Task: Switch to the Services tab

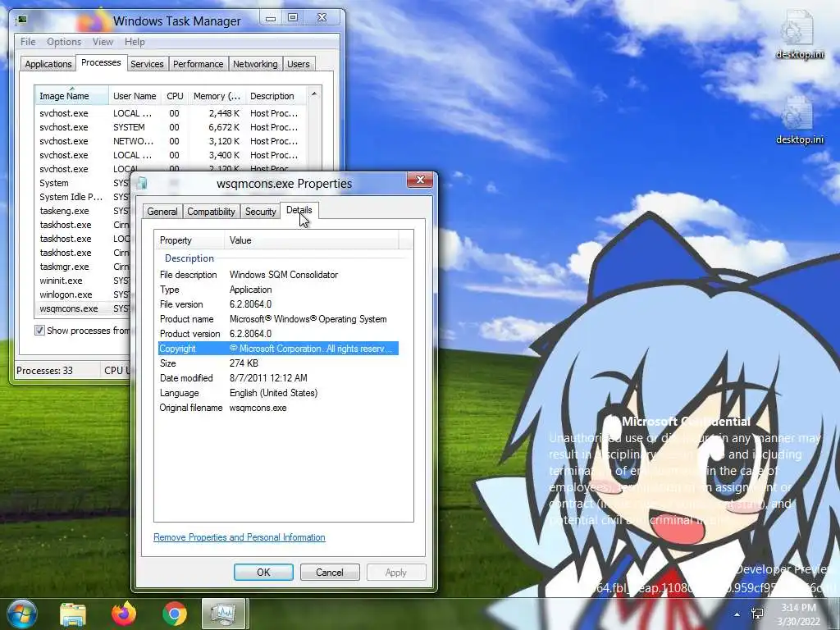Action: click(x=147, y=64)
